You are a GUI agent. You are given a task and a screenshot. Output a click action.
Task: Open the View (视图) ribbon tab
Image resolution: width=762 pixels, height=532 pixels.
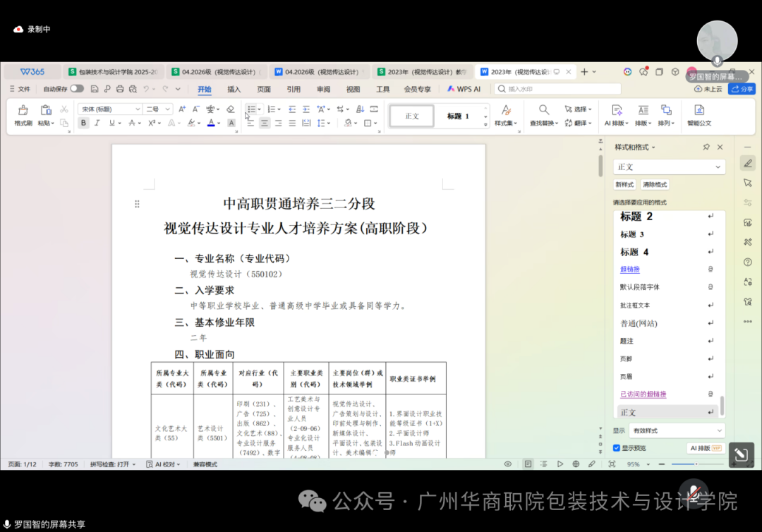pos(353,89)
